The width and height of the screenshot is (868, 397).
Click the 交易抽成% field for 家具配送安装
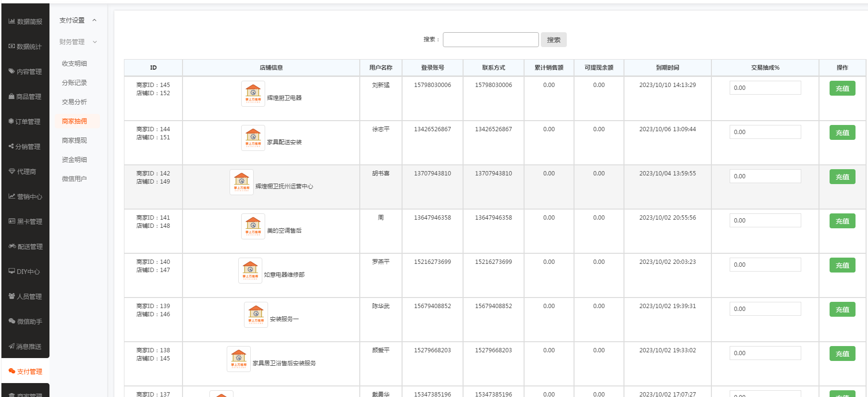pos(765,132)
